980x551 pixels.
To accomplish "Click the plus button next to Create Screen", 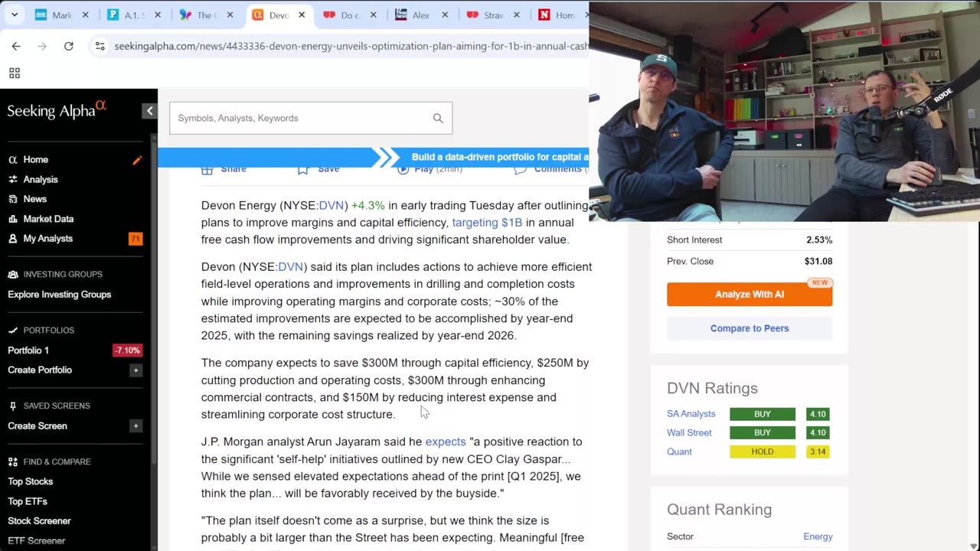I will click(x=136, y=426).
